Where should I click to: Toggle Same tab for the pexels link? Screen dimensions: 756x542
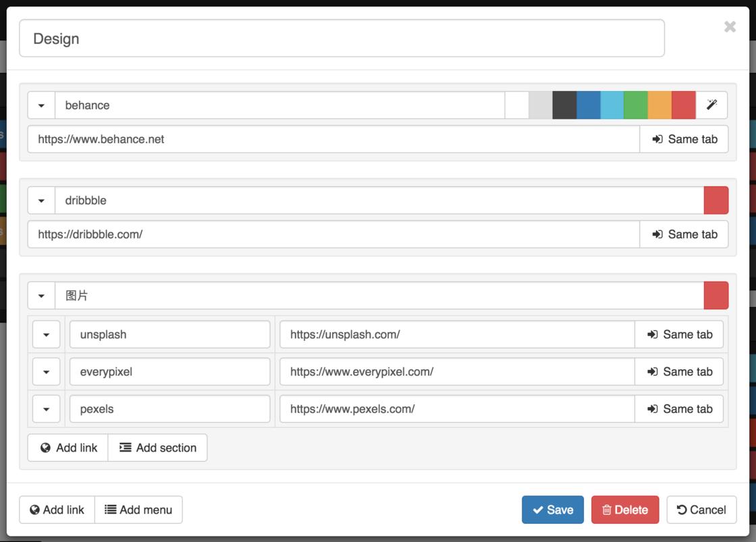(x=679, y=409)
